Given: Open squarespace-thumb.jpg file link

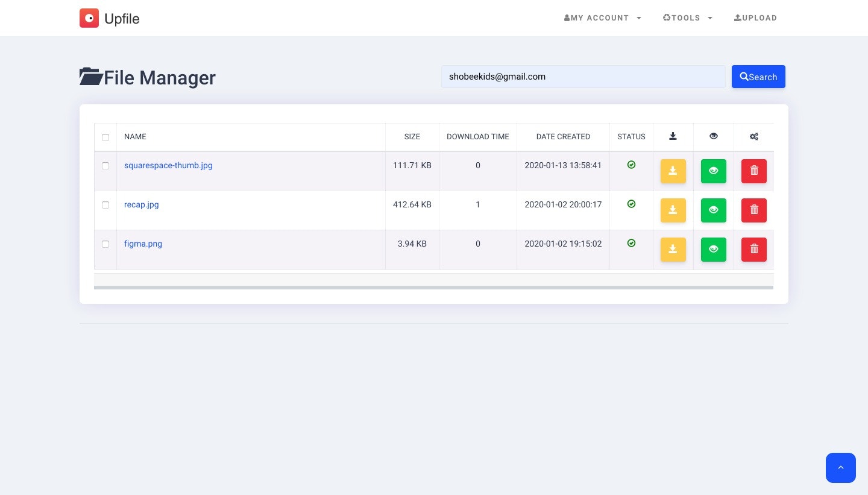Looking at the screenshot, I should 168,165.
